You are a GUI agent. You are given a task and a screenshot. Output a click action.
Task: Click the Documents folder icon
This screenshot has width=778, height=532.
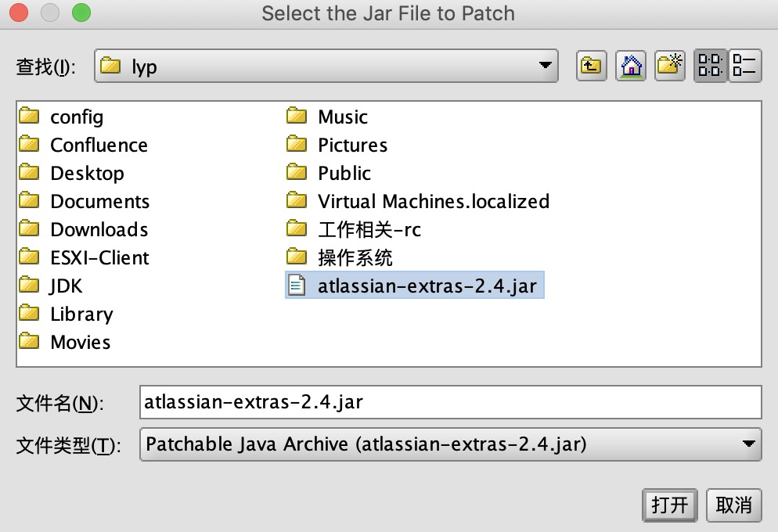click(29, 200)
